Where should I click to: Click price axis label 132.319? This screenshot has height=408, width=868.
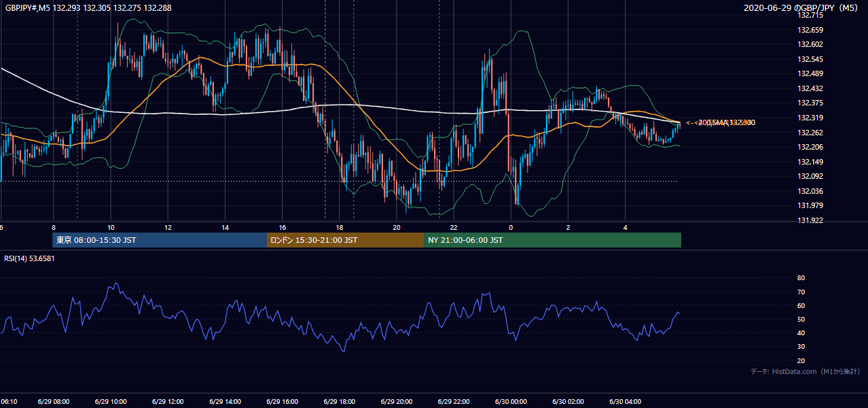pos(810,118)
